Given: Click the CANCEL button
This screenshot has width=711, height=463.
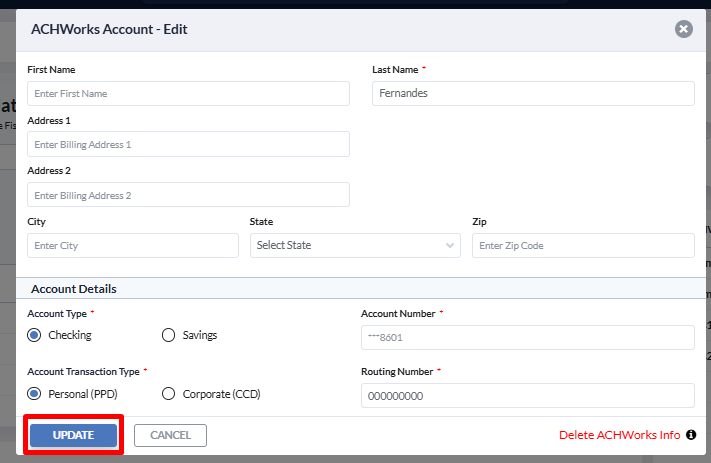Looking at the screenshot, I should pyautogui.click(x=170, y=435).
